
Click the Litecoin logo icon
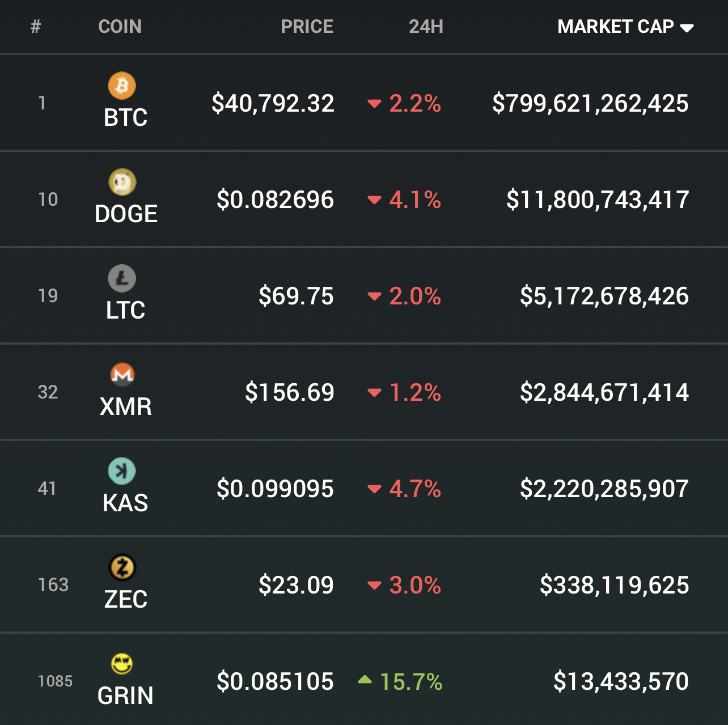click(122, 278)
